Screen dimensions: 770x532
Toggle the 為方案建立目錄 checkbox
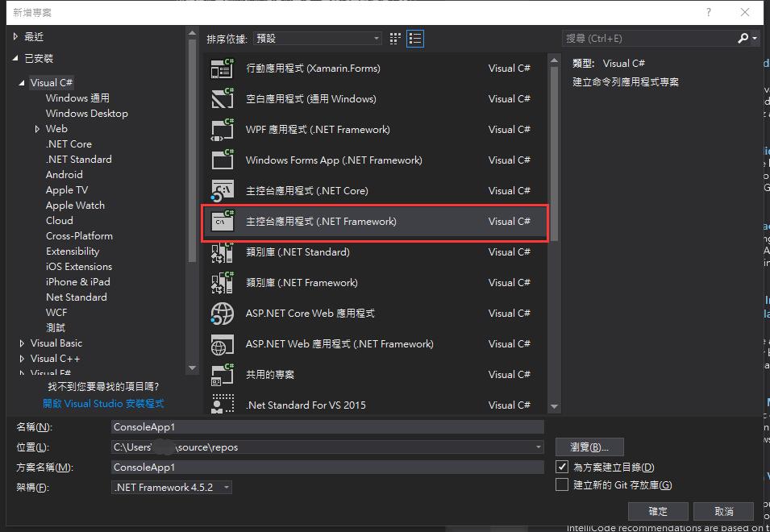pos(562,467)
